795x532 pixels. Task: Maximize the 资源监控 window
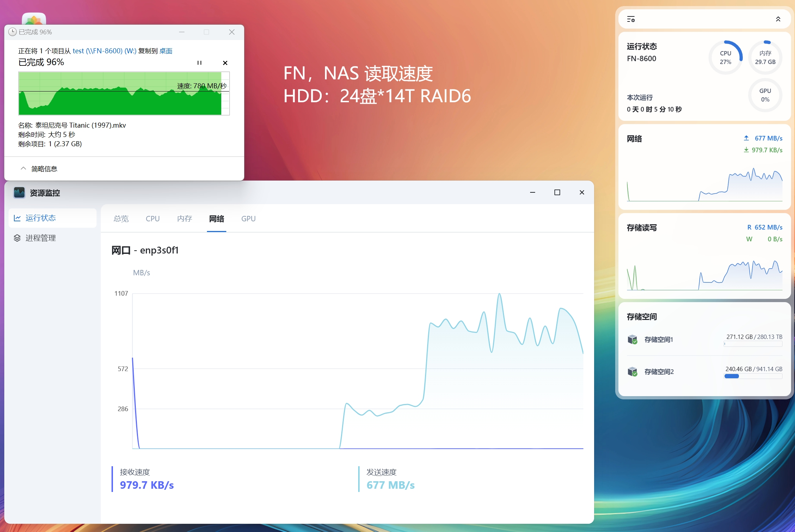click(557, 192)
